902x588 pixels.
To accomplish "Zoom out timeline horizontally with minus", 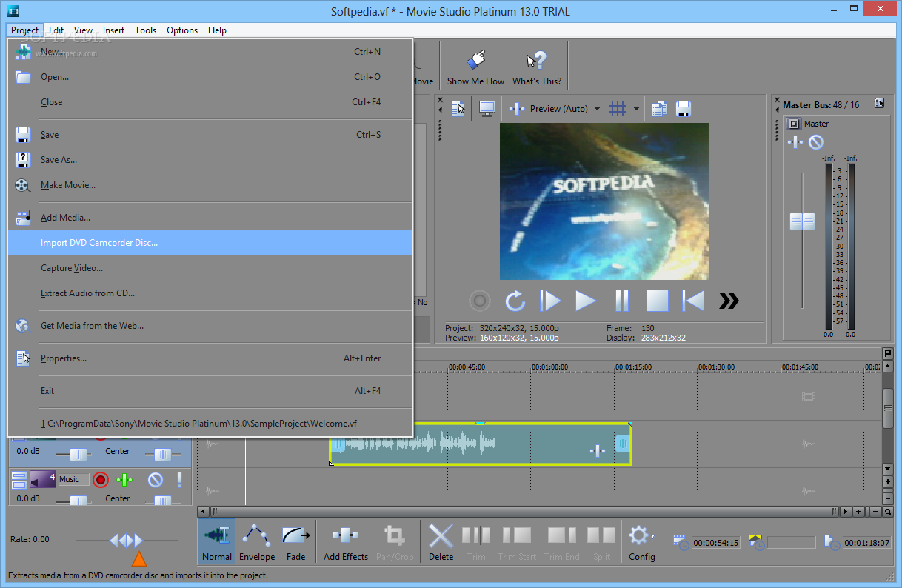I will click(x=875, y=512).
